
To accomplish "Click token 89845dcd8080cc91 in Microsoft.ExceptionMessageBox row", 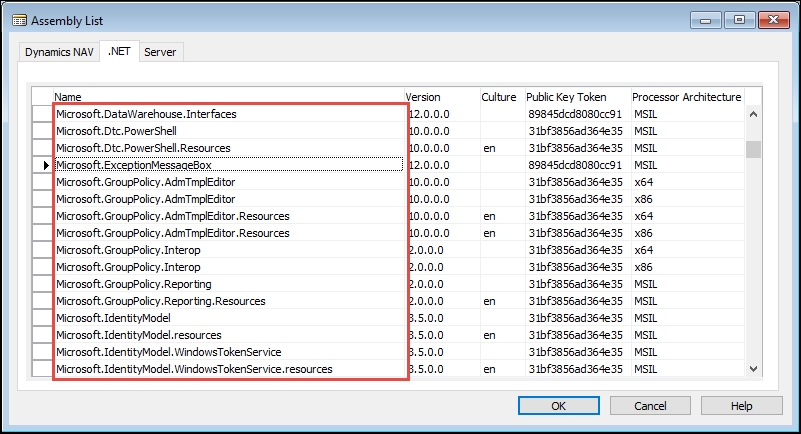I will click(575, 165).
